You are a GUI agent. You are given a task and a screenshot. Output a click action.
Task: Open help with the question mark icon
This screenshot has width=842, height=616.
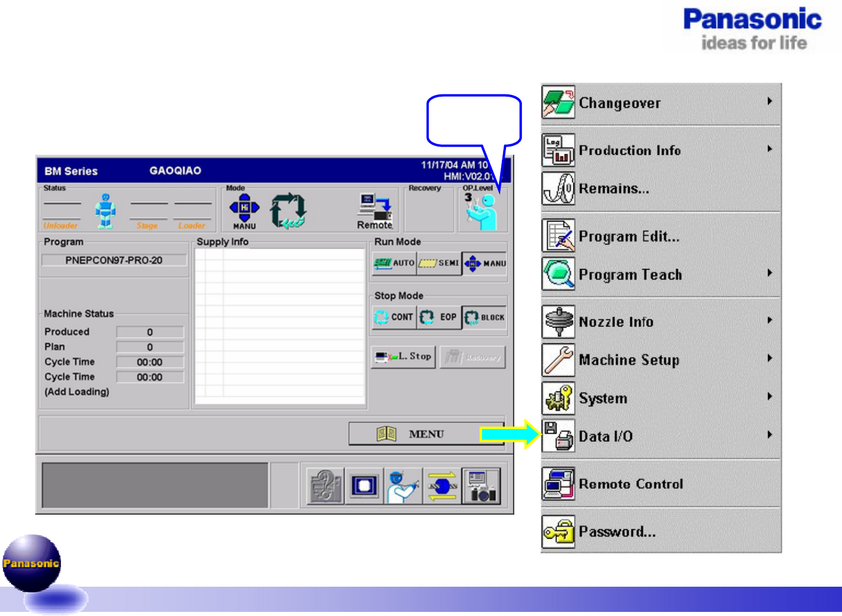[x=326, y=486]
